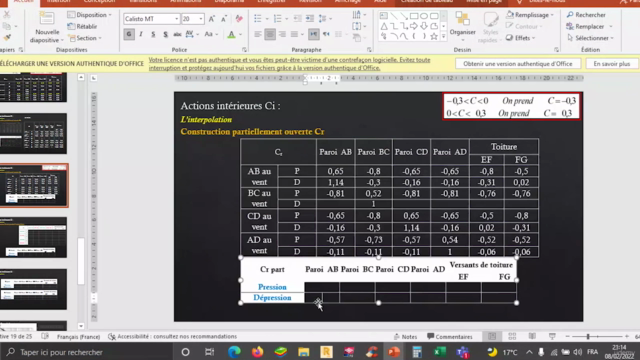This screenshot has height=360, width=640.
Task: Click Obtenir une version authentique d'Office button
Action: [518, 64]
